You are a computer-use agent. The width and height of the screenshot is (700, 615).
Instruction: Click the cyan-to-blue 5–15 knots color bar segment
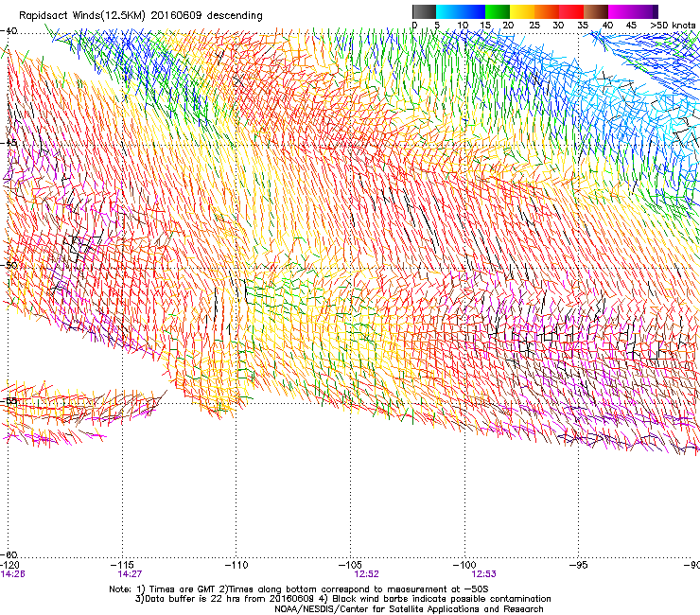tap(461, 11)
